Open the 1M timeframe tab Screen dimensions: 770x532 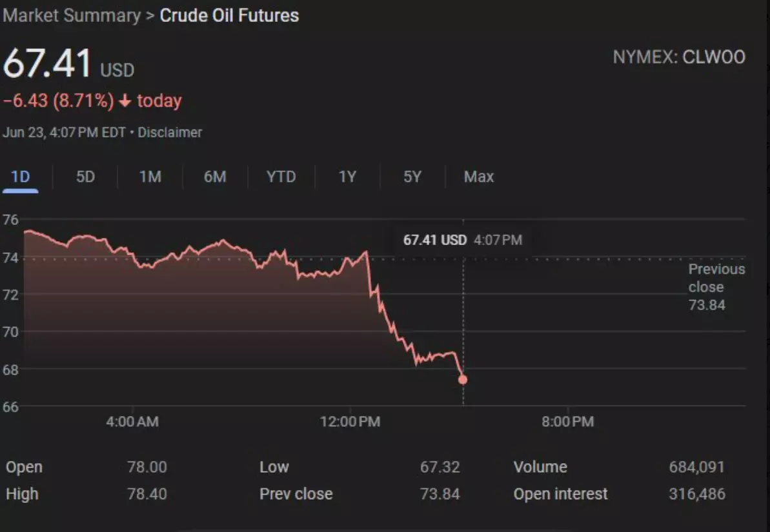(149, 176)
